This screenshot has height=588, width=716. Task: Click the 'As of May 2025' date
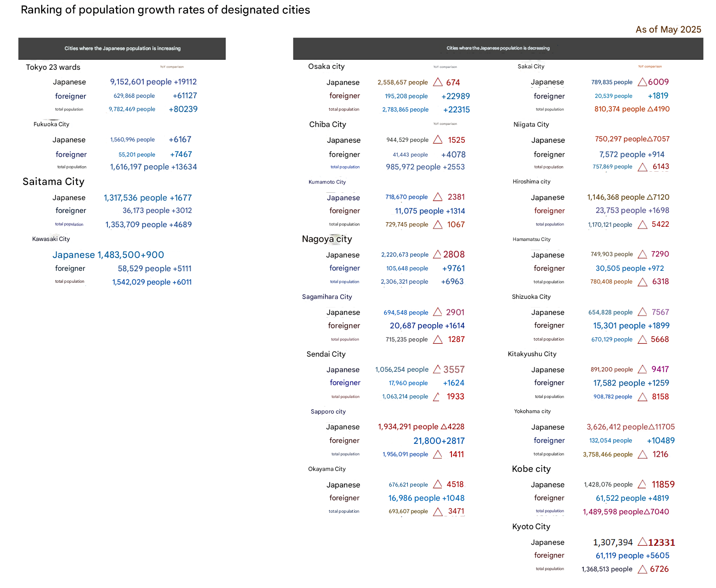pos(668,29)
